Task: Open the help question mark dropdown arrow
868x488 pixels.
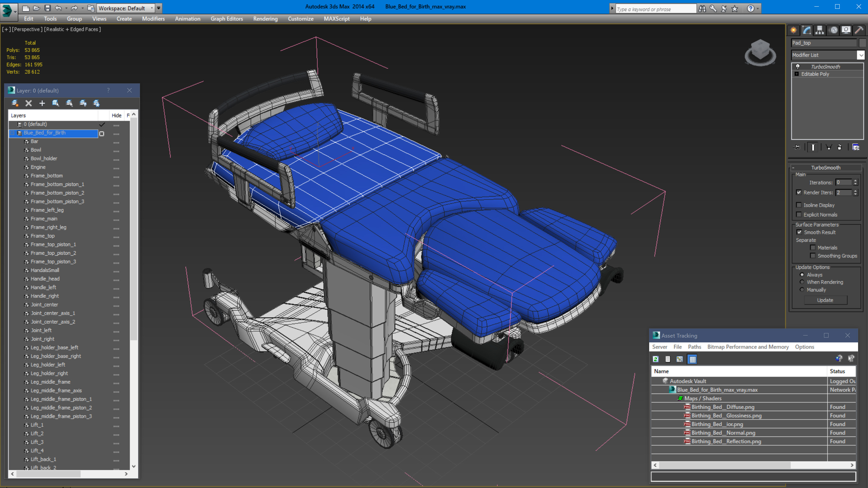Action: click(x=758, y=8)
